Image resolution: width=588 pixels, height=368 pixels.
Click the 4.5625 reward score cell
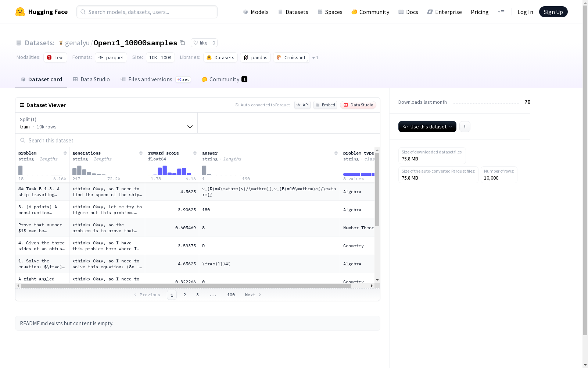coord(172,192)
